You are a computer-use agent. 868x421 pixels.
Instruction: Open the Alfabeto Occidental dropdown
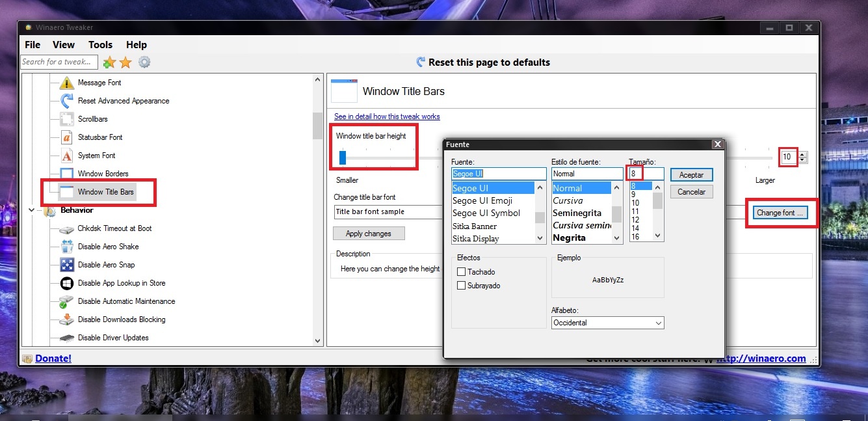click(x=607, y=323)
